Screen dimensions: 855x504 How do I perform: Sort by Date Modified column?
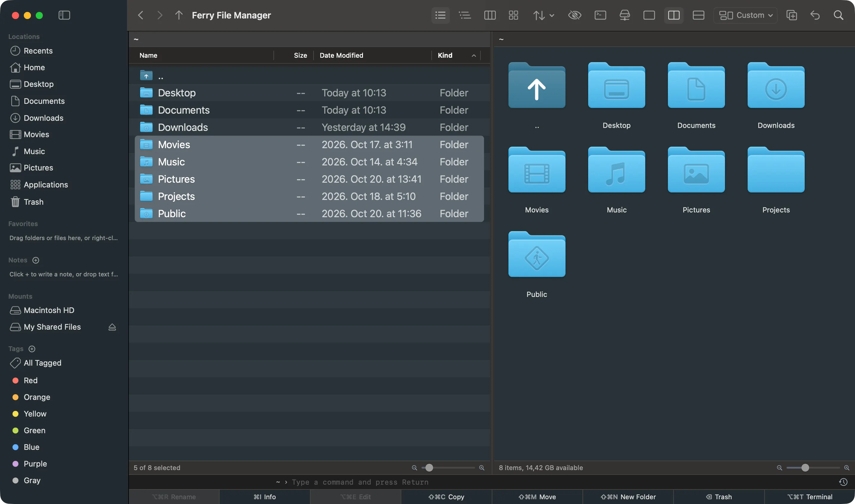tap(372, 55)
